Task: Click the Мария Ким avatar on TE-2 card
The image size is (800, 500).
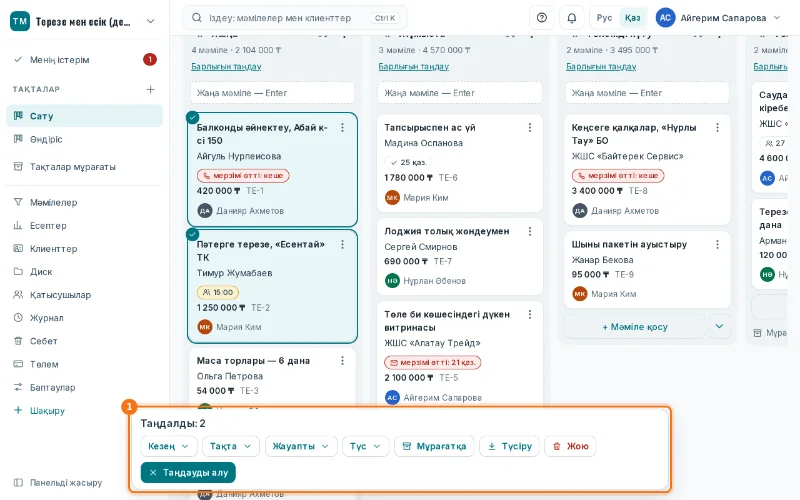Action: 205,327
